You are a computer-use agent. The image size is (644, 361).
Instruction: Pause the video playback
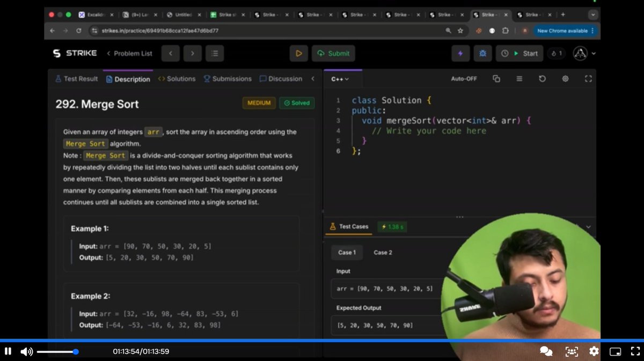[8, 351]
